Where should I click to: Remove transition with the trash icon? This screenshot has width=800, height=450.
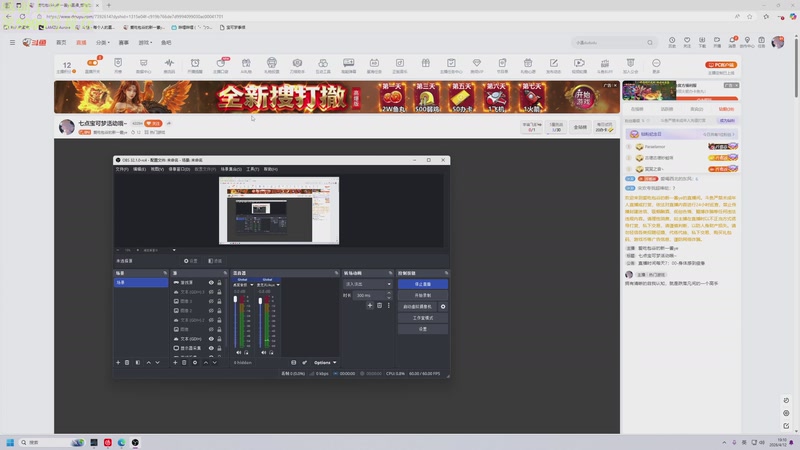[x=379, y=305]
